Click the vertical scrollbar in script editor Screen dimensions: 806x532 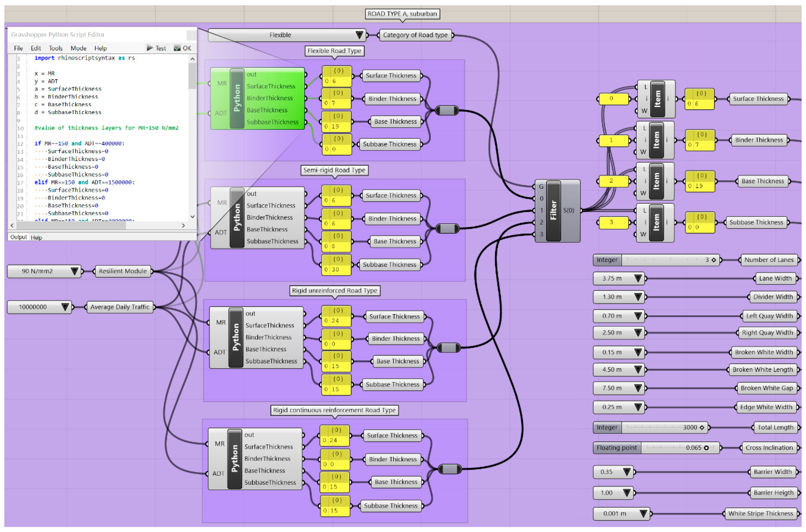192,137
